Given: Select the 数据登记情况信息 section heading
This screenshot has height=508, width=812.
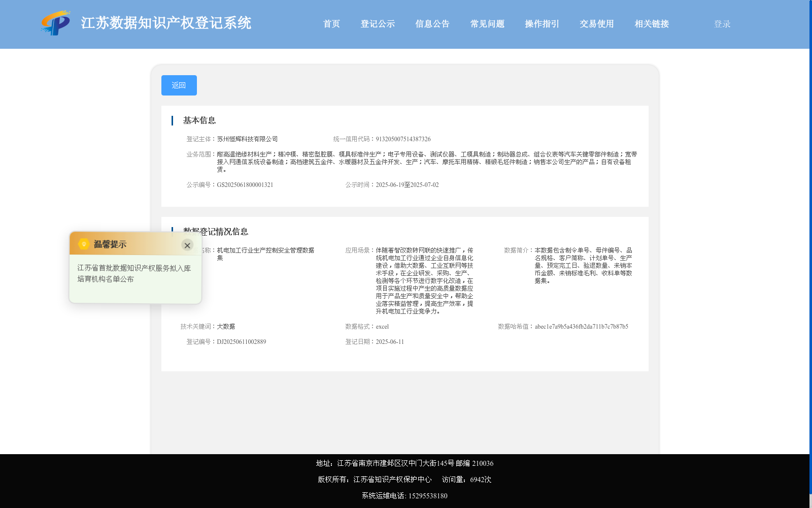Looking at the screenshot, I should (216, 231).
